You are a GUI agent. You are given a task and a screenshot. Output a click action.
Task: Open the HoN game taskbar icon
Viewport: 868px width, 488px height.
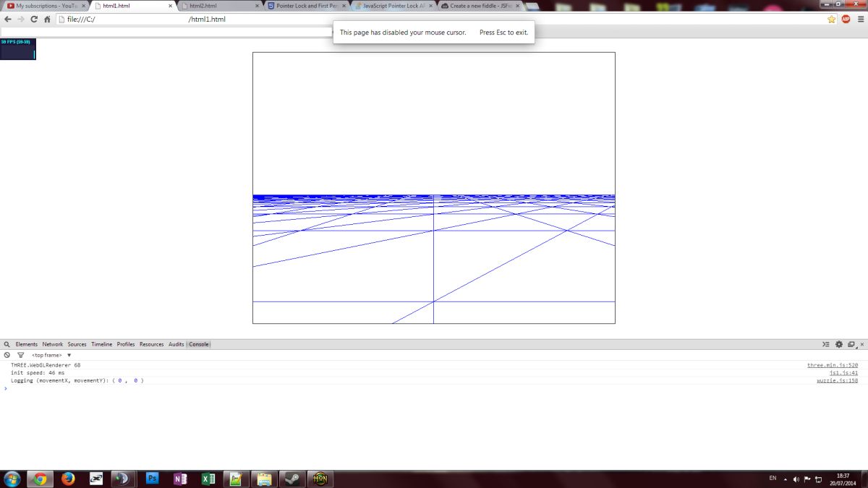[x=320, y=479]
